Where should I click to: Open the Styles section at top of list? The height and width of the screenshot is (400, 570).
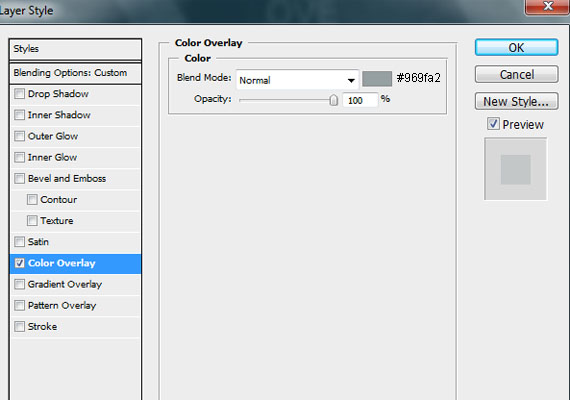(76, 49)
